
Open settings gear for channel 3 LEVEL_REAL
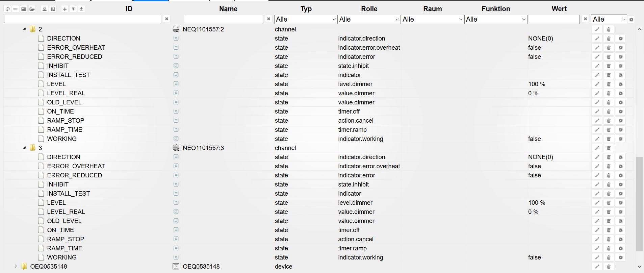pos(620,212)
